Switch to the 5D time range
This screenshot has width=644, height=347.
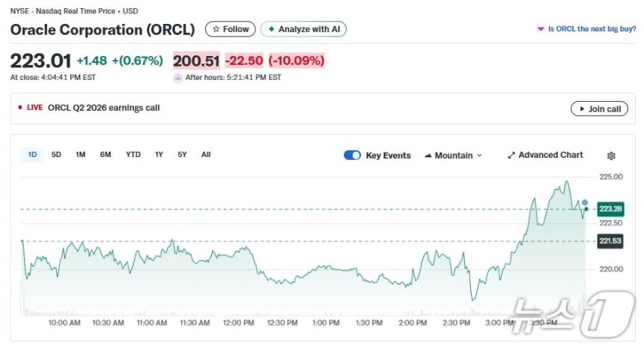click(x=56, y=155)
